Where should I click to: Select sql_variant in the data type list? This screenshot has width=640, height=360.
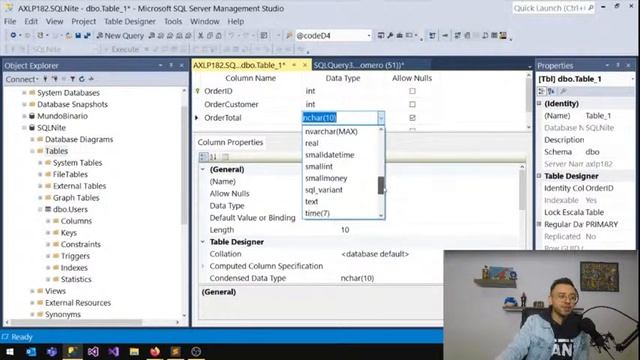pos(324,190)
